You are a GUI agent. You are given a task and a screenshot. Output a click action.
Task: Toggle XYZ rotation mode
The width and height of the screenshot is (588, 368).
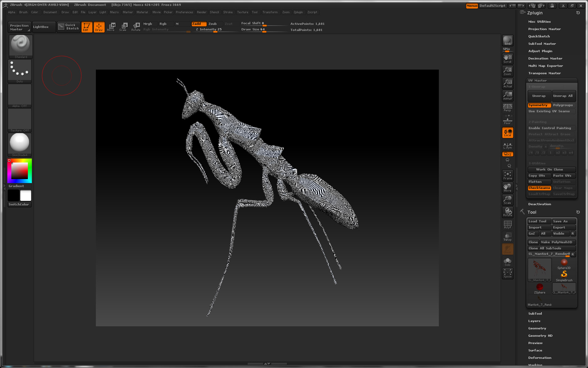[x=507, y=154]
